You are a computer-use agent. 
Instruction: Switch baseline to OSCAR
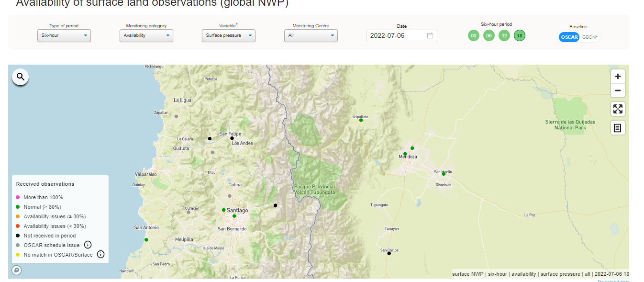[569, 37]
